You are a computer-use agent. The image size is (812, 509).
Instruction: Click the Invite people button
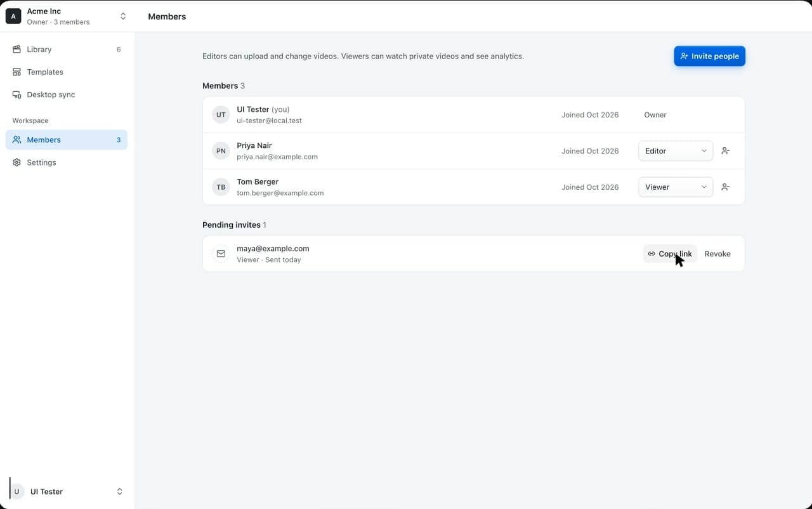click(709, 56)
